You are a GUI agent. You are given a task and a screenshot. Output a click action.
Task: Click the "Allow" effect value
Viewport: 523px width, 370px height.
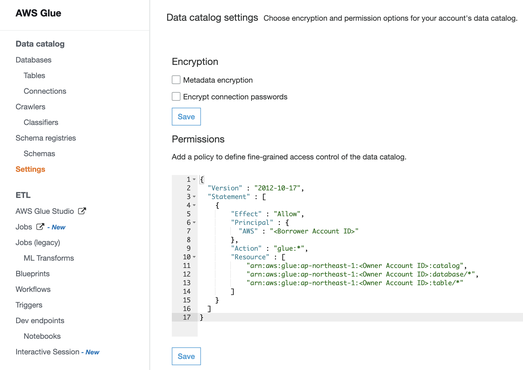(x=288, y=214)
